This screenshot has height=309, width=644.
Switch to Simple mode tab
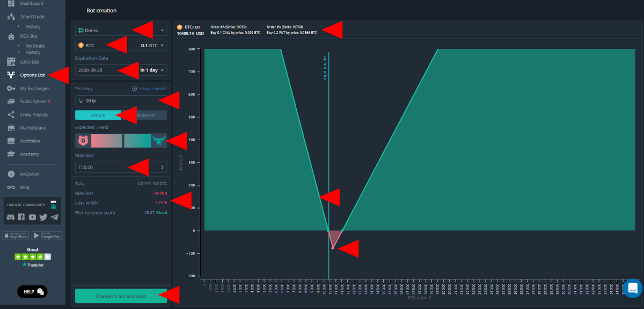pos(98,115)
